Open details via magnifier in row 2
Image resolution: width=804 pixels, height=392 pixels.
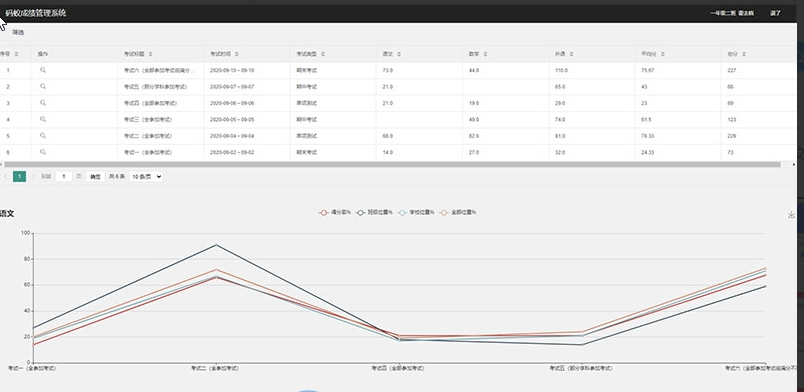[43, 86]
